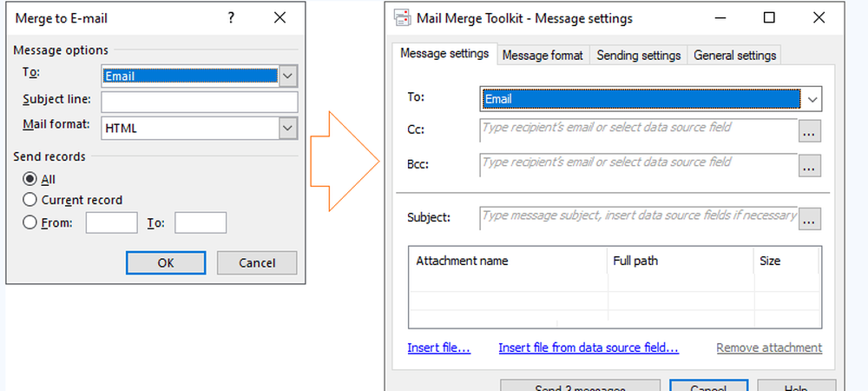Click the Remove attachment link
The height and width of the screenshot is (391, 868).
coord(769,348)
